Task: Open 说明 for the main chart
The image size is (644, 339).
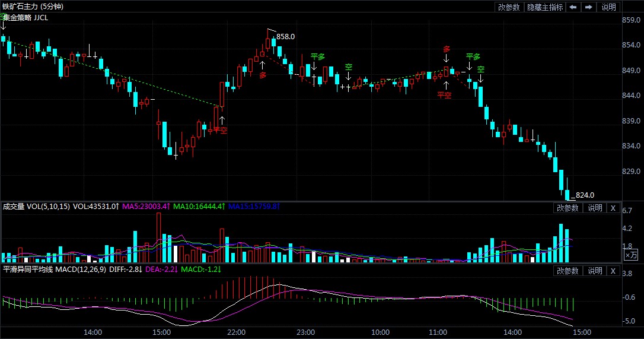Action: coord(609,7)
